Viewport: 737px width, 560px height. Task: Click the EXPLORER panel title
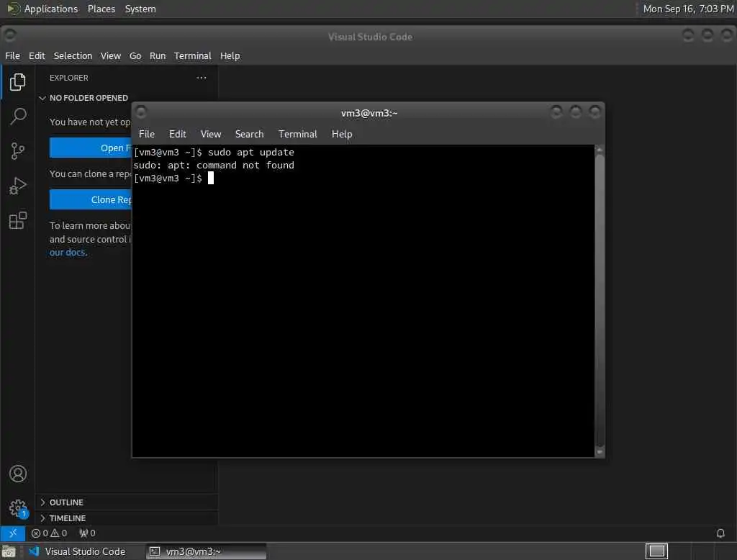click(x=68, y=78)
